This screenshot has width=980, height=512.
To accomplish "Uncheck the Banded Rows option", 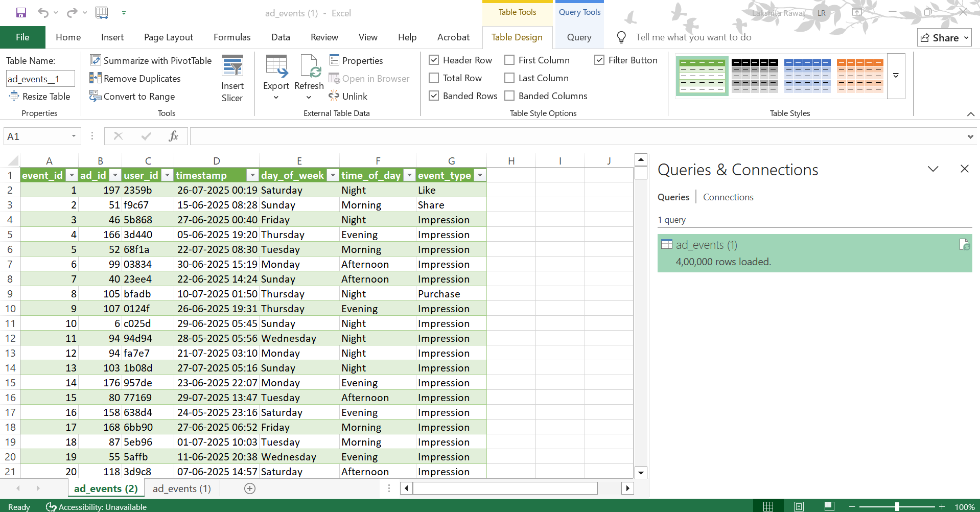I will click(434, 96).
